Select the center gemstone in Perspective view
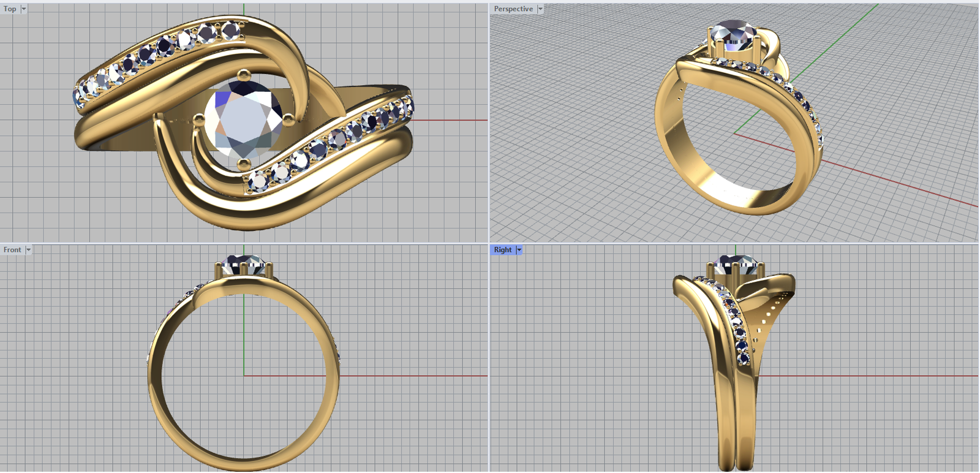 coord(734,37)
